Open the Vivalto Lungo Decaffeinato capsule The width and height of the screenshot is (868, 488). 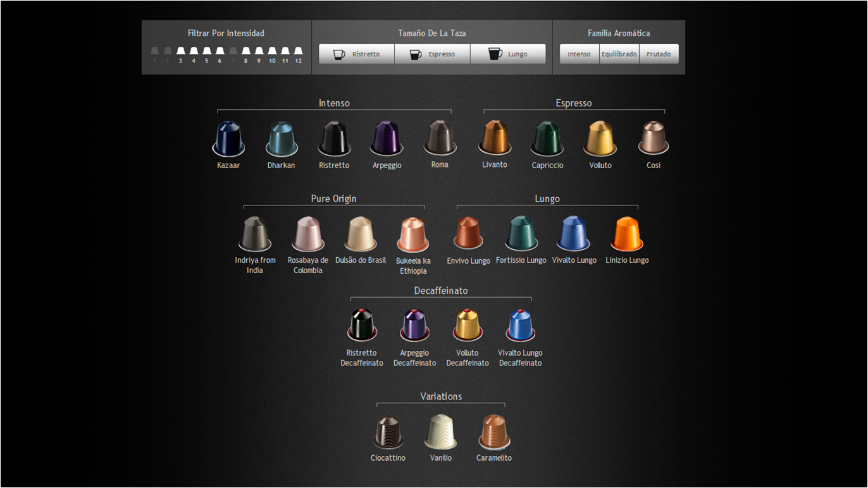[521, 325]
